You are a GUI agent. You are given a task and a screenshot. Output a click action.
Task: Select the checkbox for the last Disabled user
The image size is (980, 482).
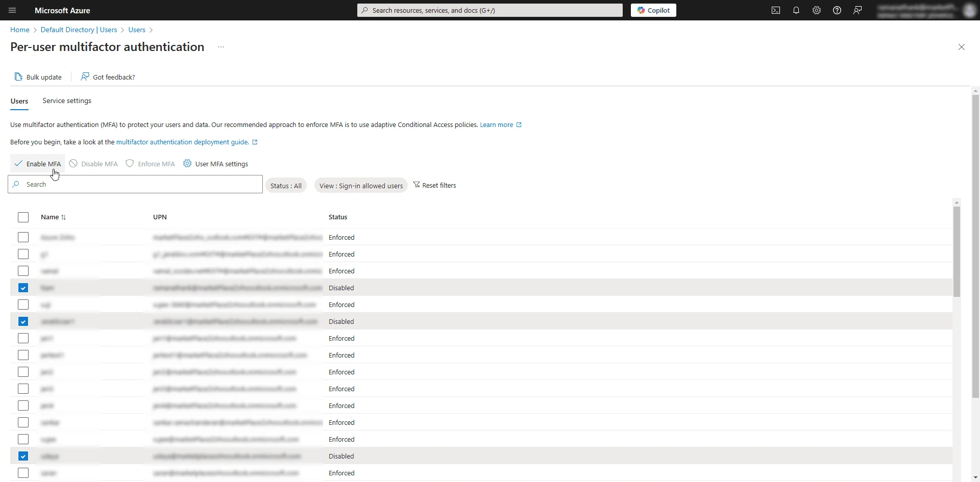(x=23, y=455)
